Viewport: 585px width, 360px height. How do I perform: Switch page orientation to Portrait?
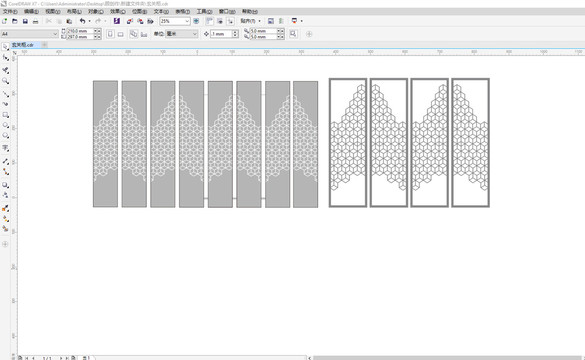pos(110,34)
